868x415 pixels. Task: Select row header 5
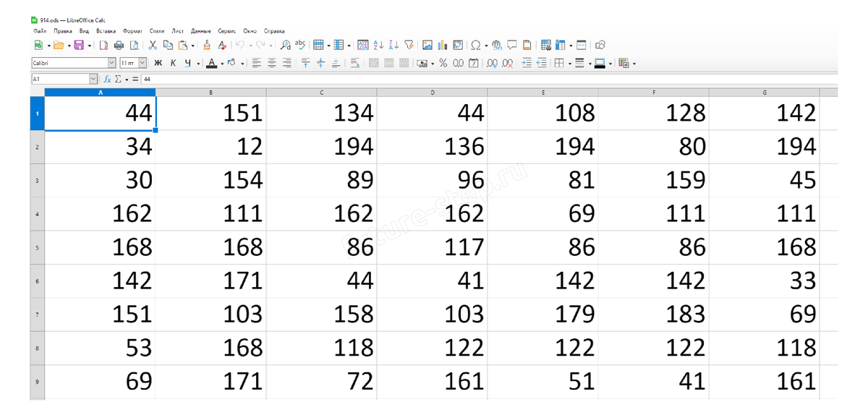tap(37, 247)
